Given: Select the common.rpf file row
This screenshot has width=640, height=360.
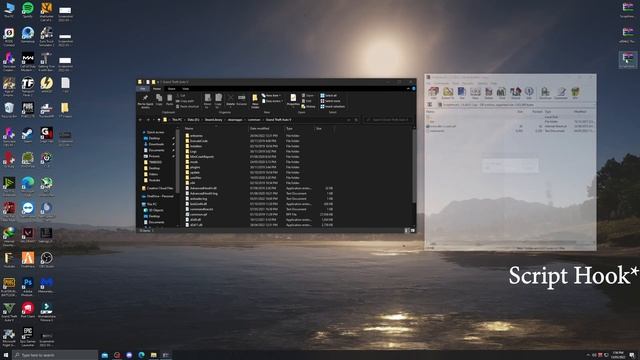Looking at the screenshot, I should coord(259,214).
